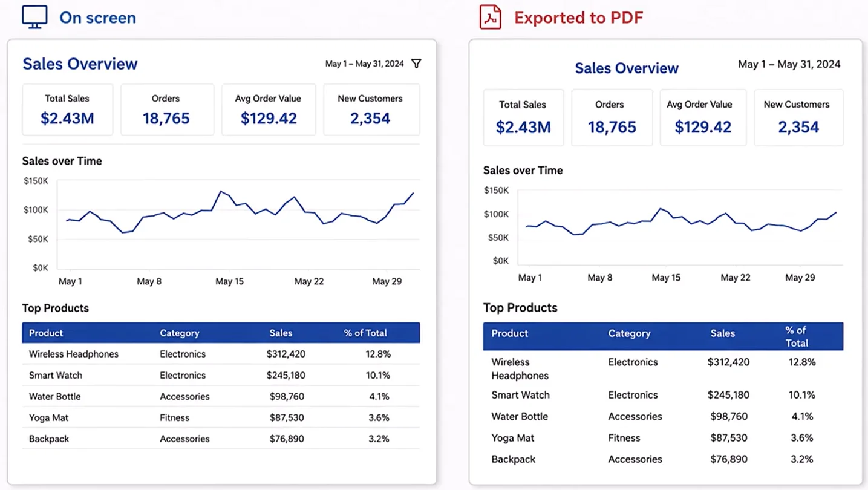Click Yoga Mat in PDF table
Viewport: 868px width, 490px height.
pyautogui.click(x=513, y=437)
